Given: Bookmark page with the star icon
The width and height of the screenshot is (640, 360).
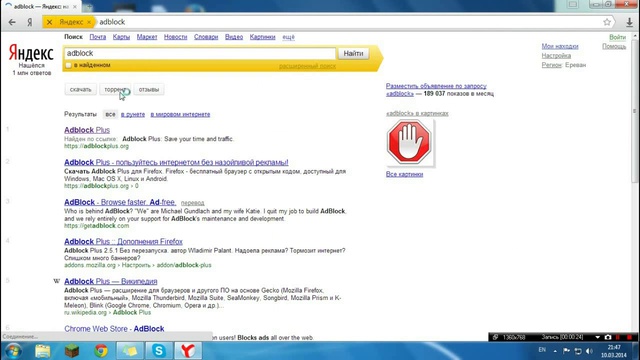Looking at the screenshot, I should click(607, 22).
